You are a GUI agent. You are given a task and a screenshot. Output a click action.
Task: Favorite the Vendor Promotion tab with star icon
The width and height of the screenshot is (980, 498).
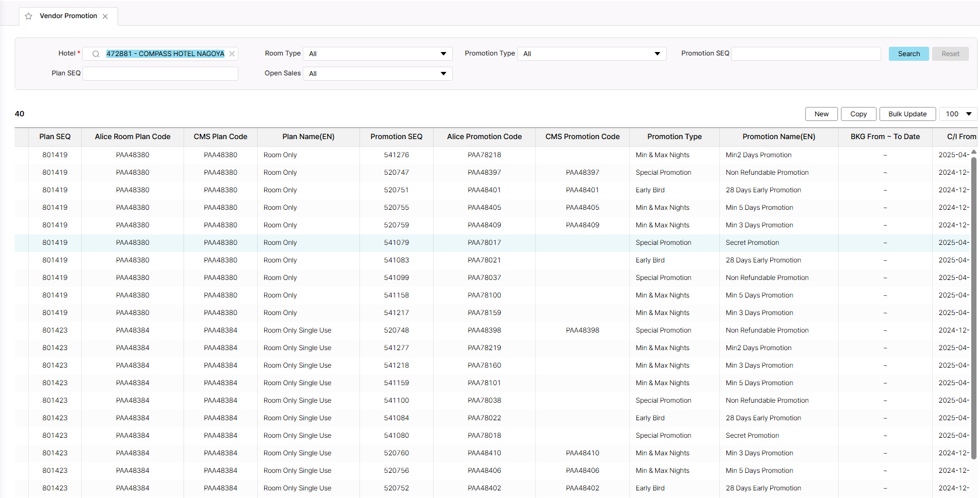point(29,16)
